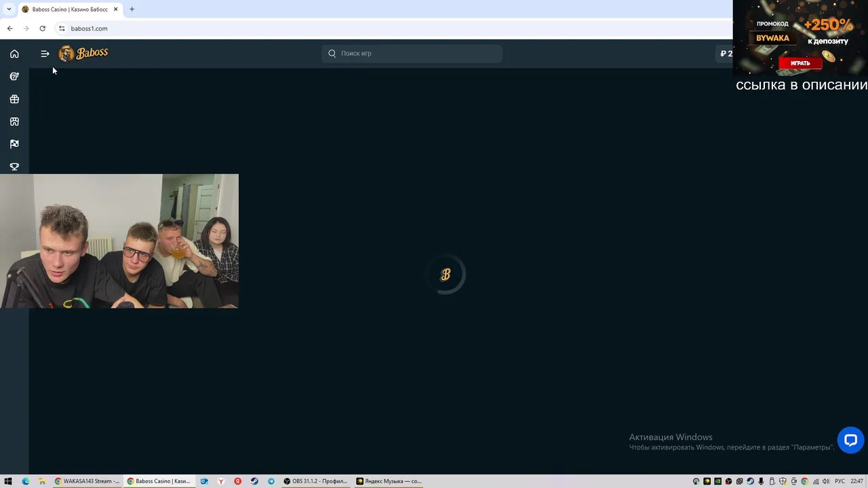
Task: Open the clock showing 22:47
Action: (857, 481)
